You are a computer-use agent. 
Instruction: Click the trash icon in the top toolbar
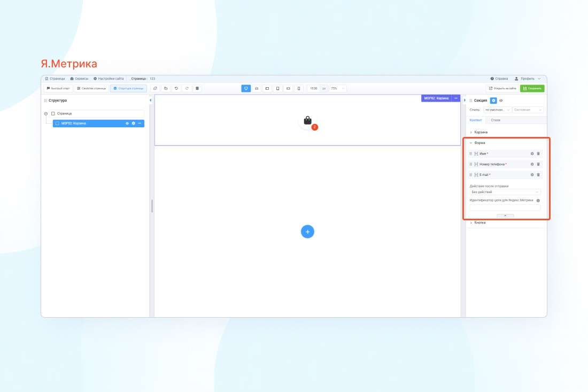click(x=197, y=89)
